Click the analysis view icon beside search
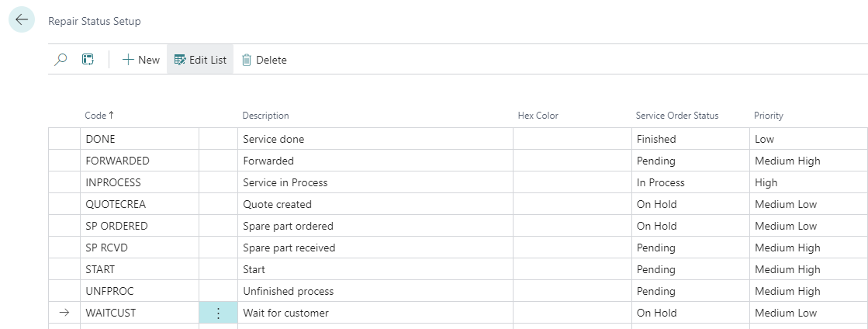The width and height of the screenshot is (868, 329). click(88, 60)
